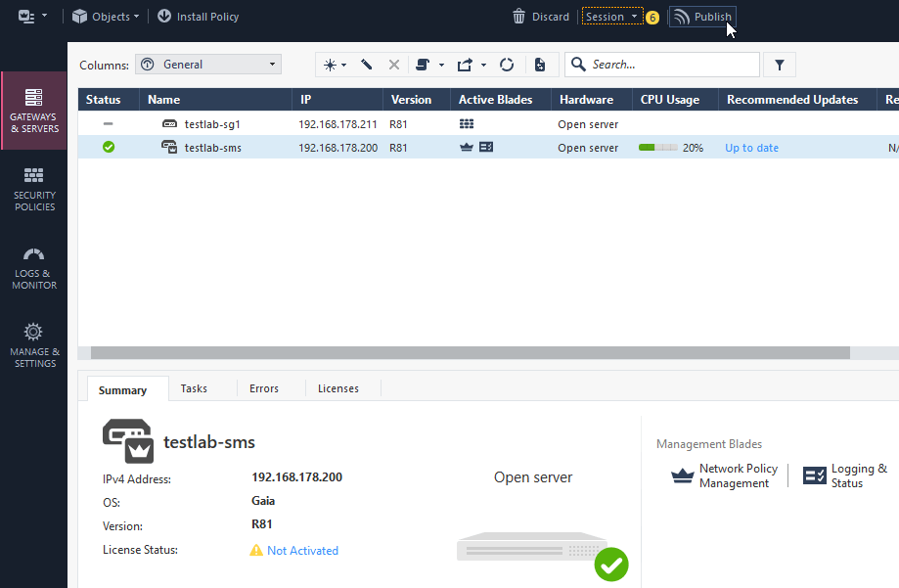Screen dimensions: 899x588
Task: Sort by the IP column header
Action: (x=337, y=99)
